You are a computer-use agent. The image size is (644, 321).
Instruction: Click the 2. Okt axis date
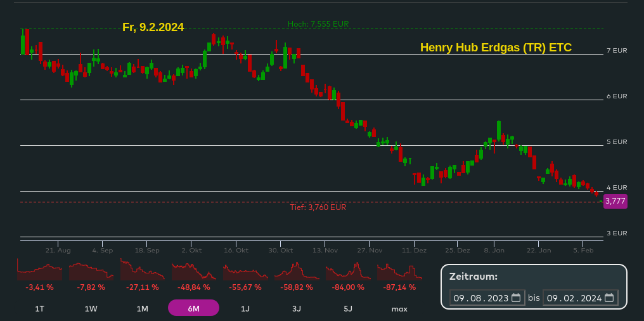click(192, 251)
